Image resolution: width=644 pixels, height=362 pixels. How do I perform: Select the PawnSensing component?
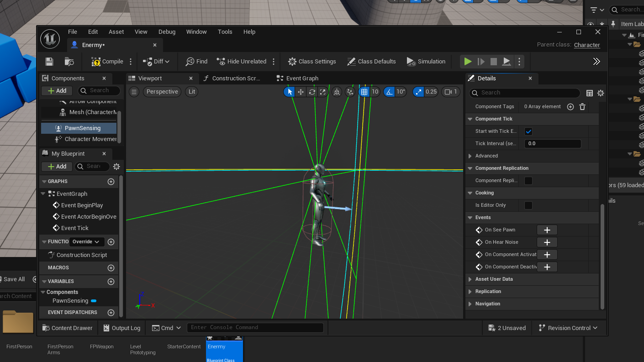83,128
